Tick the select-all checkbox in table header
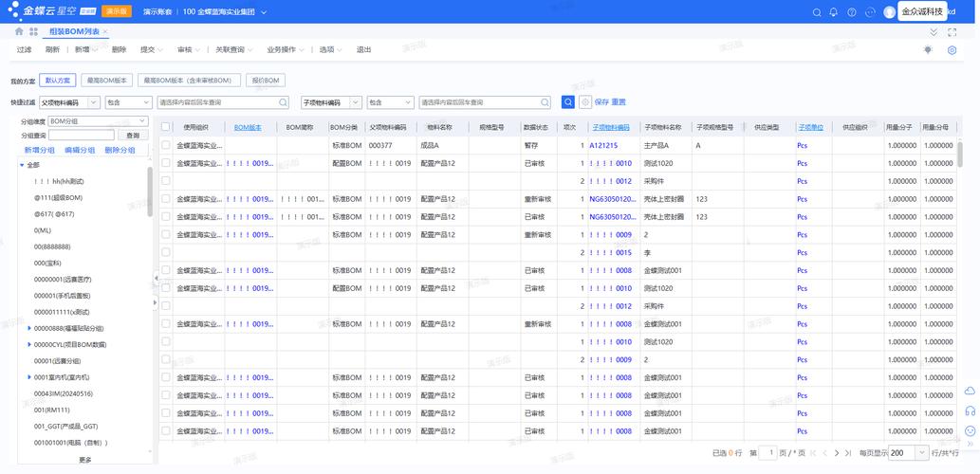Screen dimensions: 980x474 pyautogui.click(x=166, y=127)
